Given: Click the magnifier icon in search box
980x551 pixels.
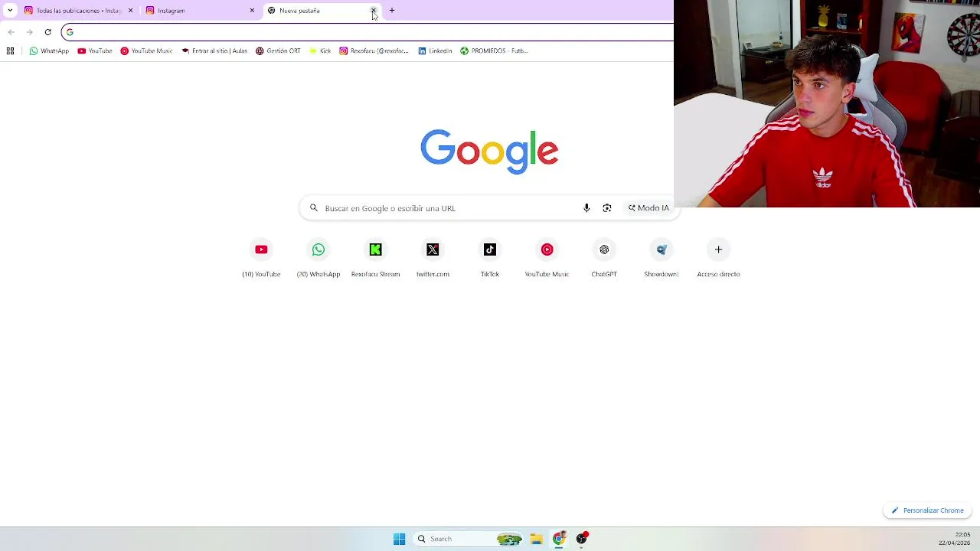Looking at the screenshot, I should pyautogui.click(x=314, y=208).
